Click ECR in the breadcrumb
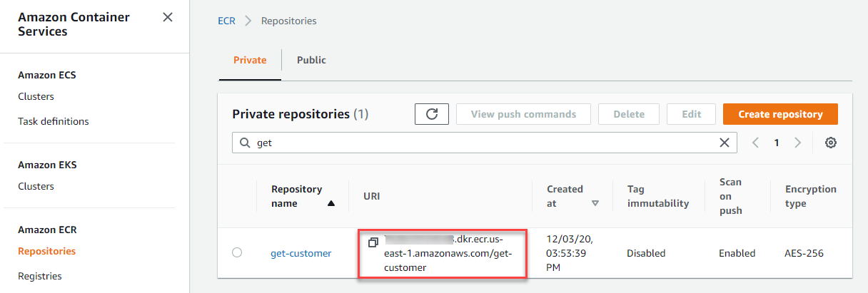This screenshot has height=293, width=868. click(226, 21)
